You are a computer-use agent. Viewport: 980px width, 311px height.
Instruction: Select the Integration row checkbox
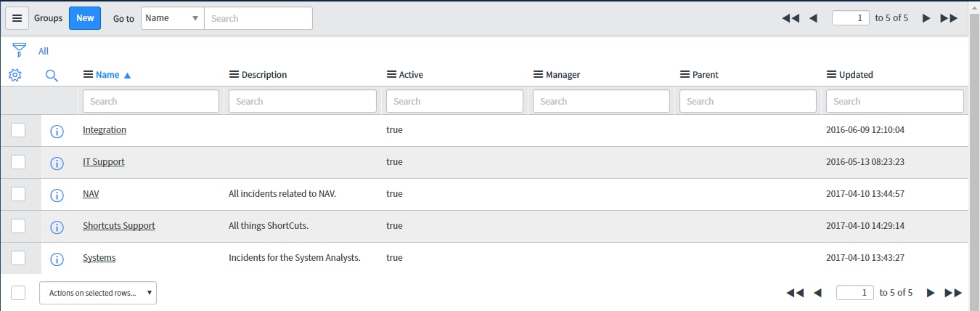18,130
